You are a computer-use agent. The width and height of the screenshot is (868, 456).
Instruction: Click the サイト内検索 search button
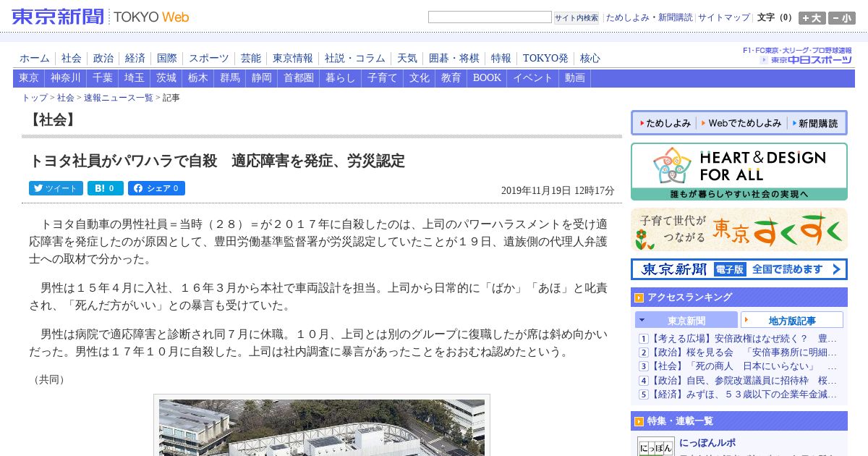point(576,18)
